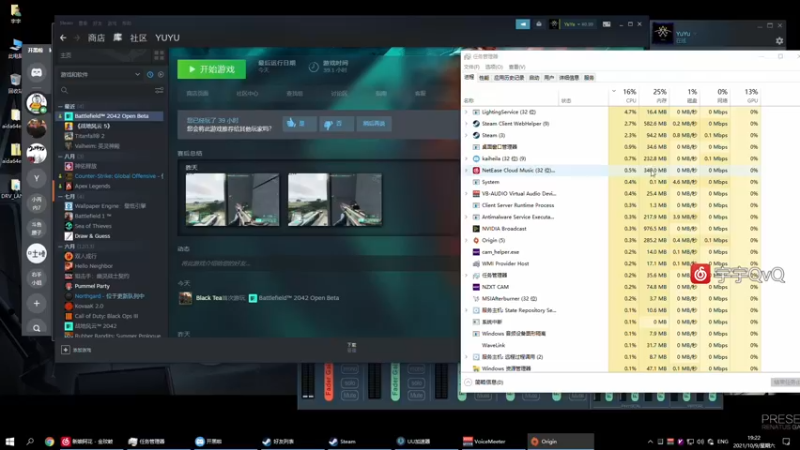Viewport: 800px width, 450px height.
Task: Click the library search field
Action: coord(106,90)
